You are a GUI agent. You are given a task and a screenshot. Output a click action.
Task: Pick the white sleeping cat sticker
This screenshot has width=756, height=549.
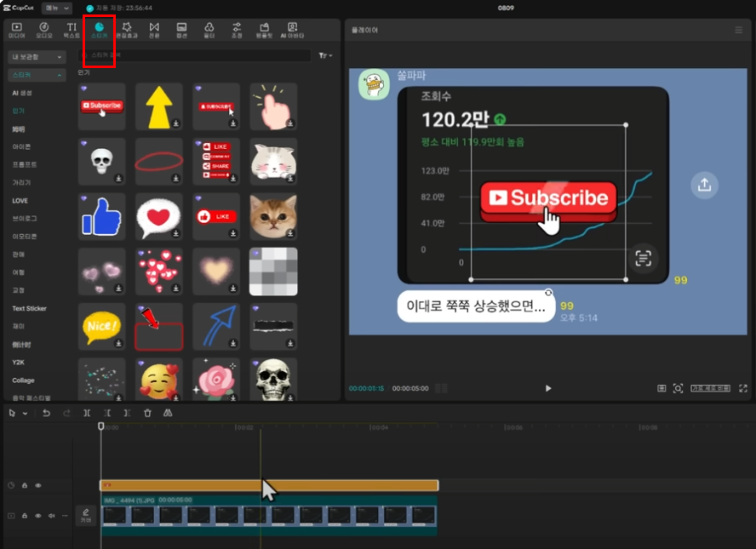(x=273, y=162)
